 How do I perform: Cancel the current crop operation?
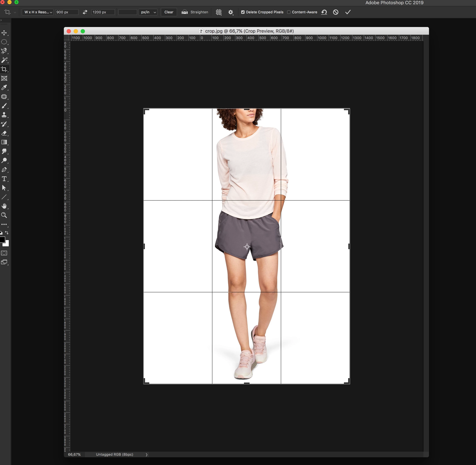(336, 12)
